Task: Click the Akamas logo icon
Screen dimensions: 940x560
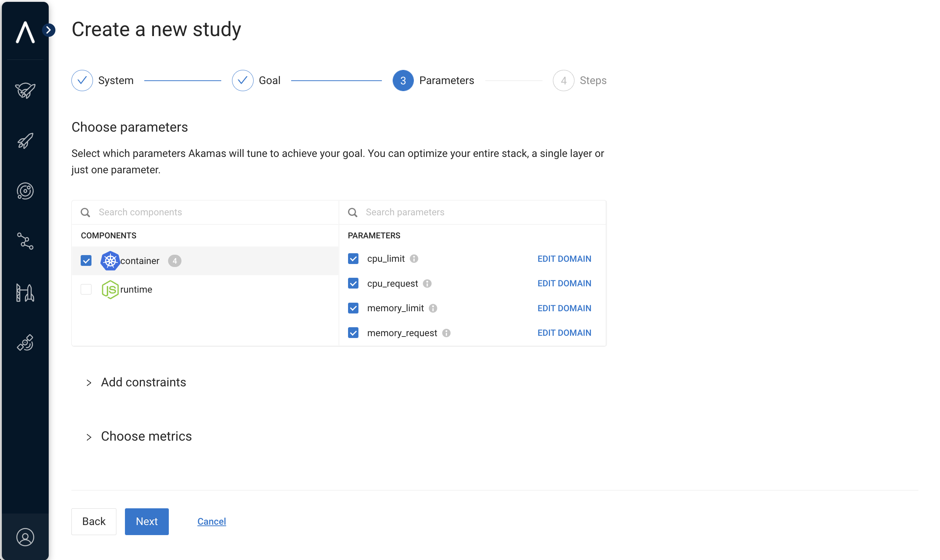Action: click(x=25, y=32)
